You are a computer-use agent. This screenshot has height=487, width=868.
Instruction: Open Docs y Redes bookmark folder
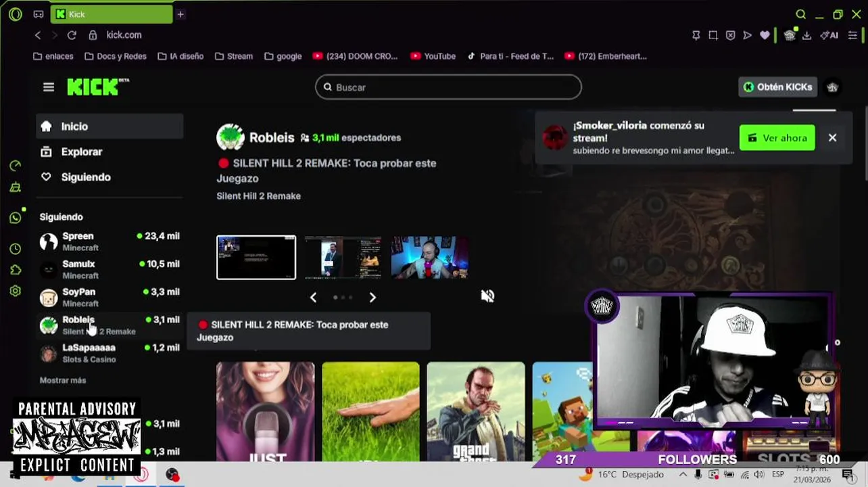115,56
